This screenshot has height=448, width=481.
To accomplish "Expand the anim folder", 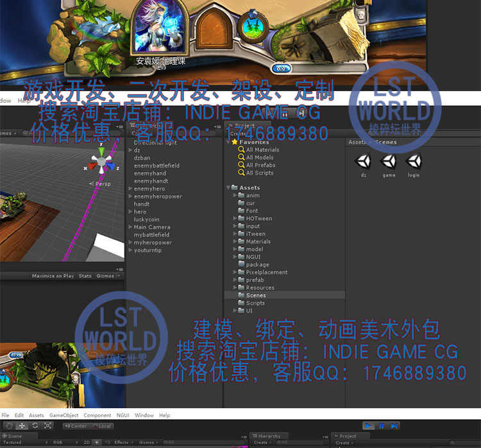I will pos(235,195).
